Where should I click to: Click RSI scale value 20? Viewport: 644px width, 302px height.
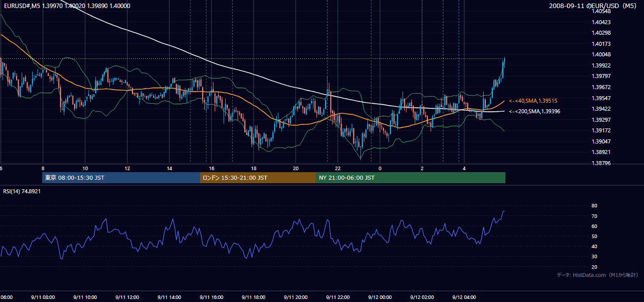pyautogui.click(x=595, y=267)
